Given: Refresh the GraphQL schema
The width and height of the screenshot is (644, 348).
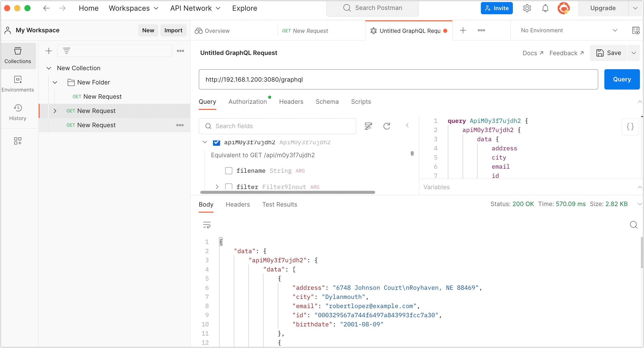Looking at the screenshot, I should [387, 126].
